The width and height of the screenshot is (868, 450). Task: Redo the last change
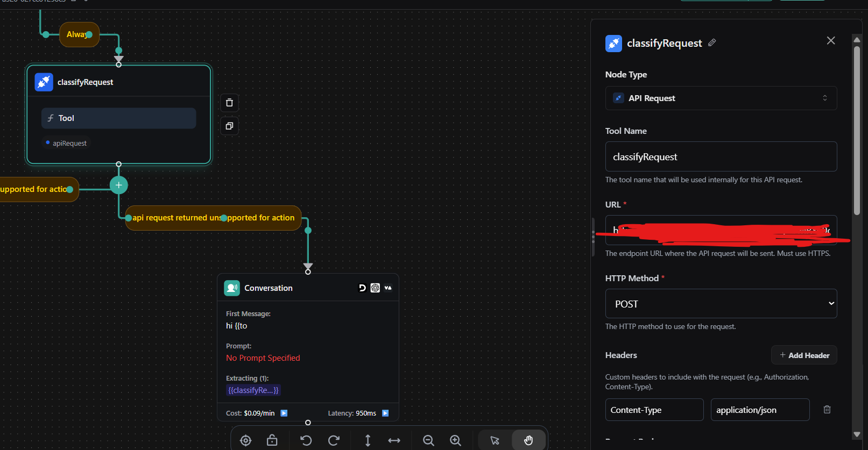(334, 441)
